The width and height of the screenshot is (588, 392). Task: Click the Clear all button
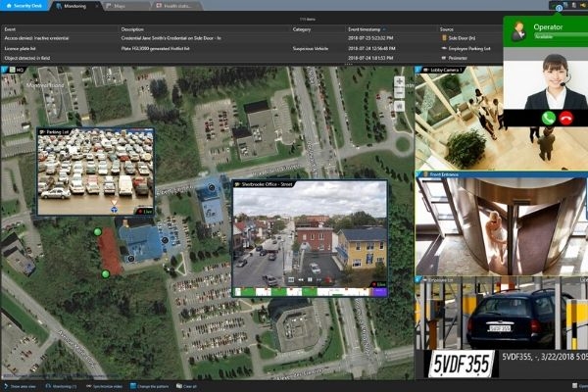pos(186,386)
